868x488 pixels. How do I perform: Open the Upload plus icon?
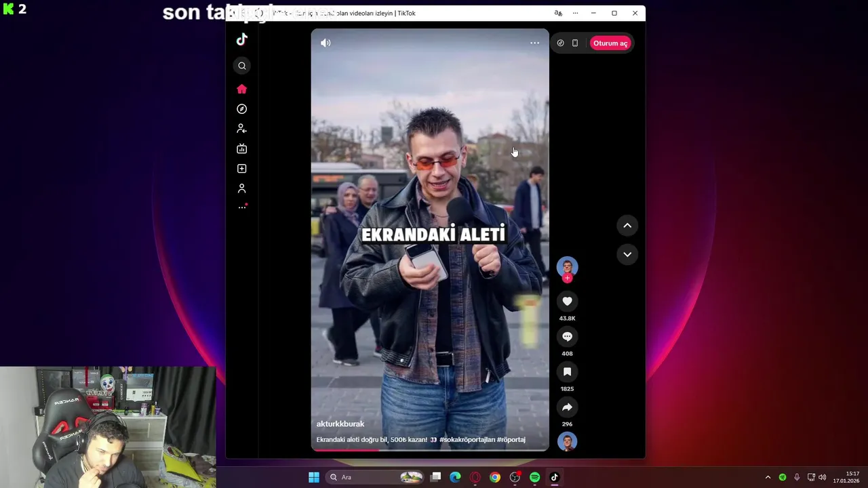(242, 169)
